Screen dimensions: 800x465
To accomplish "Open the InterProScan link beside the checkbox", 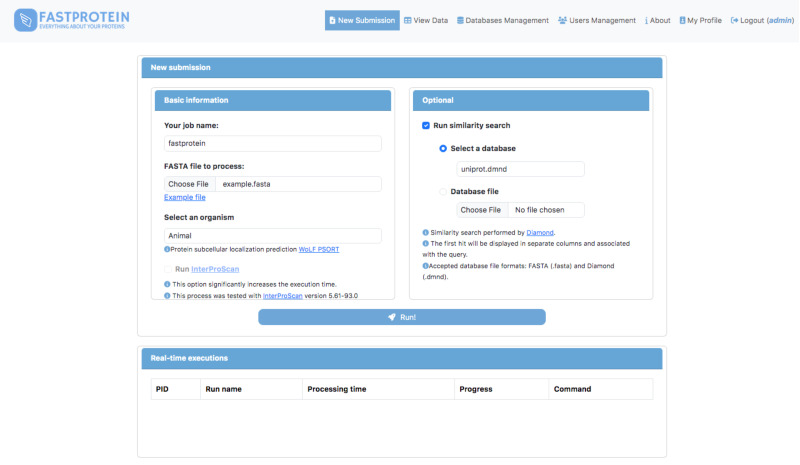I will [215, 269].
